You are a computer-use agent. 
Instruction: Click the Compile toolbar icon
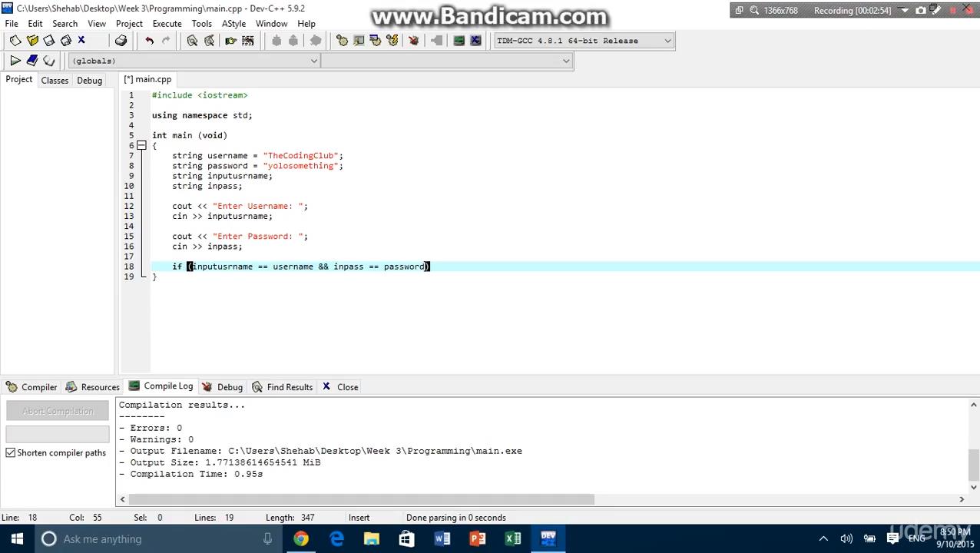pyautogui.click(x=342, y=41)
